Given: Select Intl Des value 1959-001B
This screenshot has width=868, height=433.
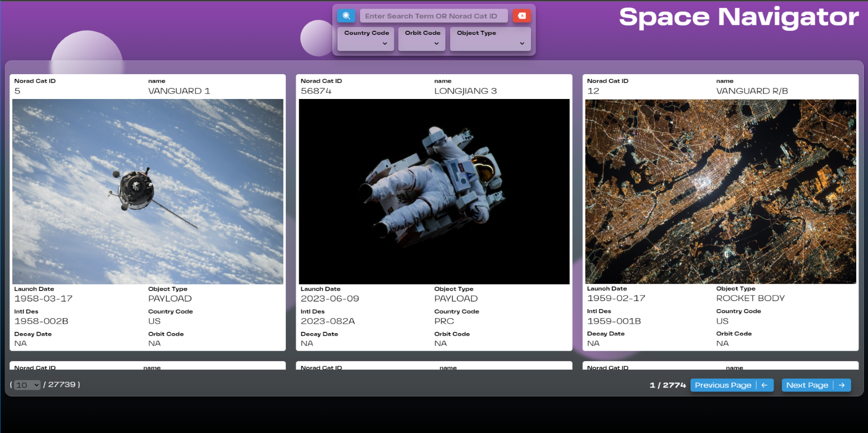Looking at the screenshot, I should click(614, 321).
